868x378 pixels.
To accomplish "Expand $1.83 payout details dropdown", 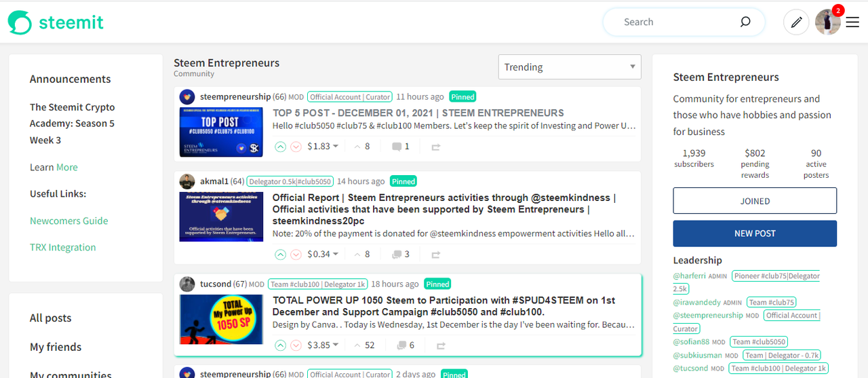I will point(323,147).
